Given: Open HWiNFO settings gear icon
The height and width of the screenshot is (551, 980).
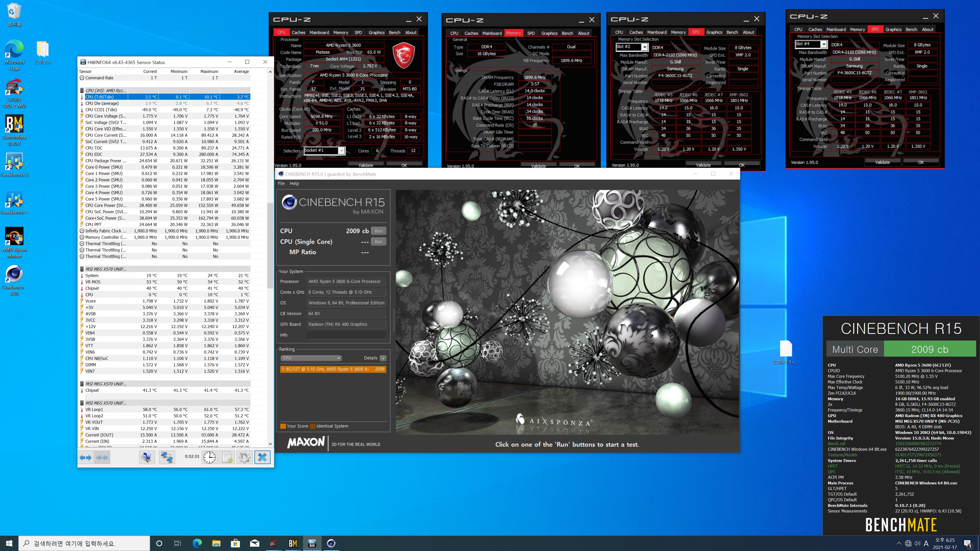Looking at the screenshot, I should click(x=244, y=457).
